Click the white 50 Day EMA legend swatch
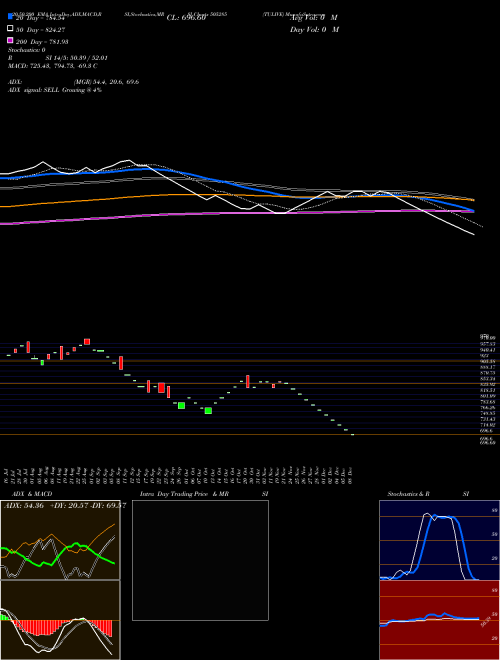The width and height of the screenshot is (500, 660). coord(10,28)
